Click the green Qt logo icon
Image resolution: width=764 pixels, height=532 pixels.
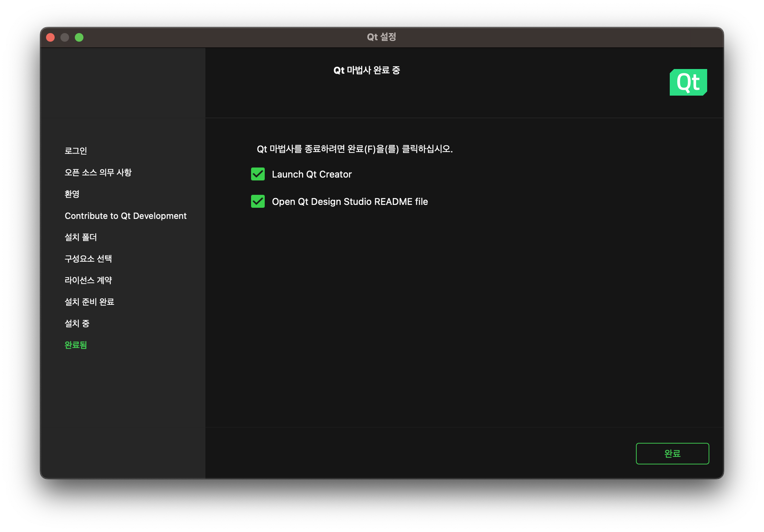click(x=688, y=82)
